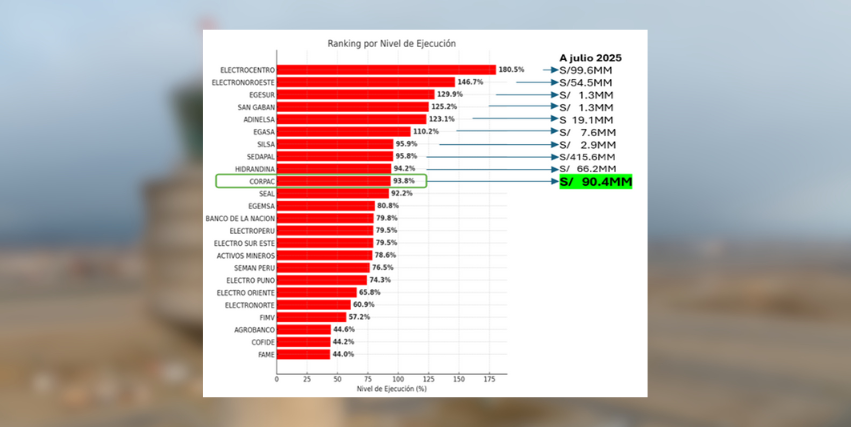
Task: Click the 100 axis tick label
Action: [x=398, y=379]
